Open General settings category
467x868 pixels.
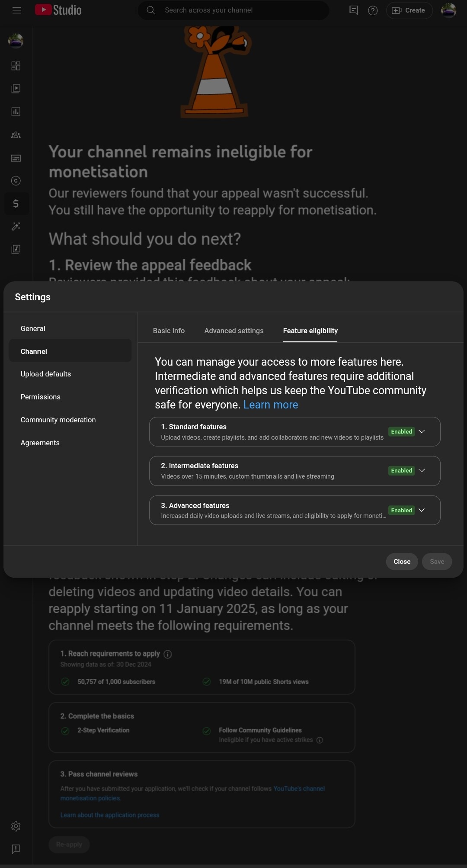(x=70, y=328)
